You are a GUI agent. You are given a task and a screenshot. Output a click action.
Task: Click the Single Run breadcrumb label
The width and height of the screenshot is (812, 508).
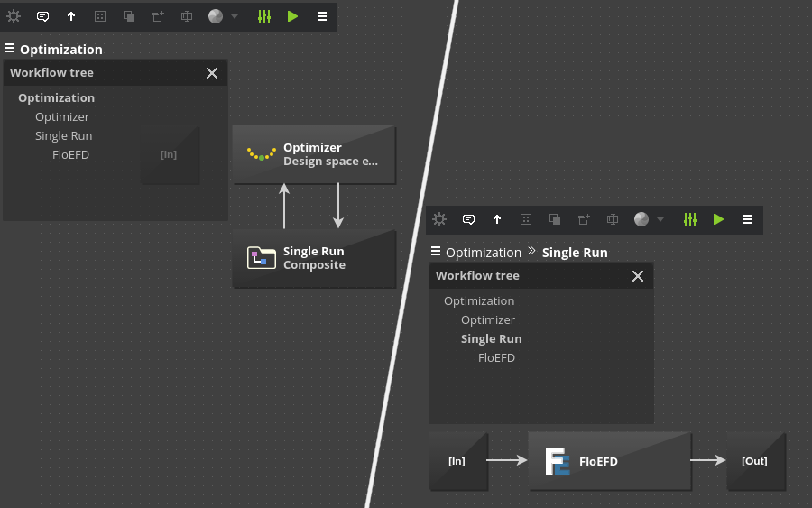point(575,253)
